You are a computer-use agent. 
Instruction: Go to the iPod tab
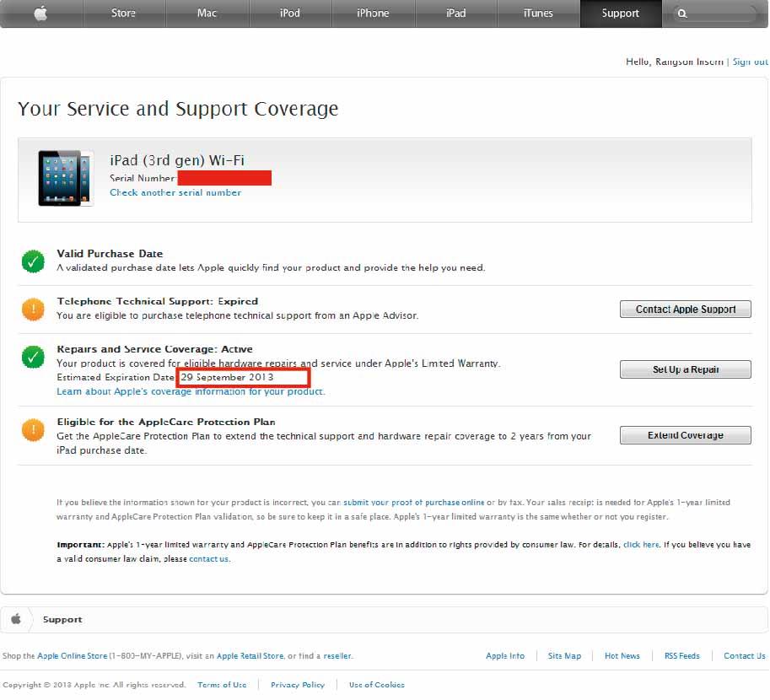[x=290, y=13]
